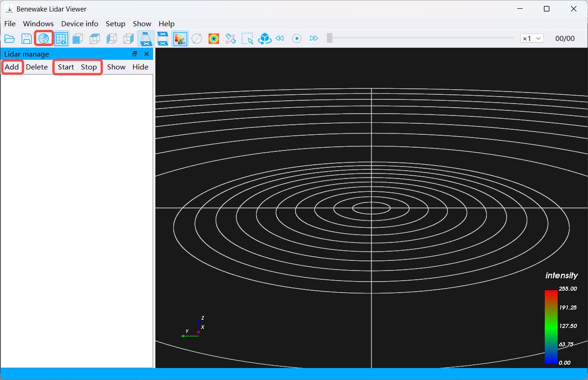Activate the dashed rectangle selection tool
588x380 pixels.
coord(248,39)
